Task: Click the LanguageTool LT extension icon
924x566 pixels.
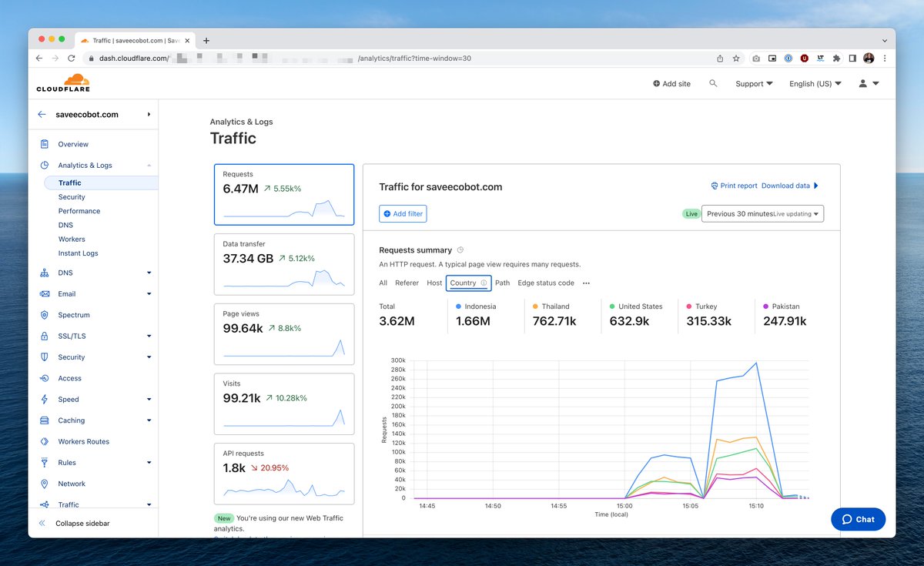Action: 821,58
